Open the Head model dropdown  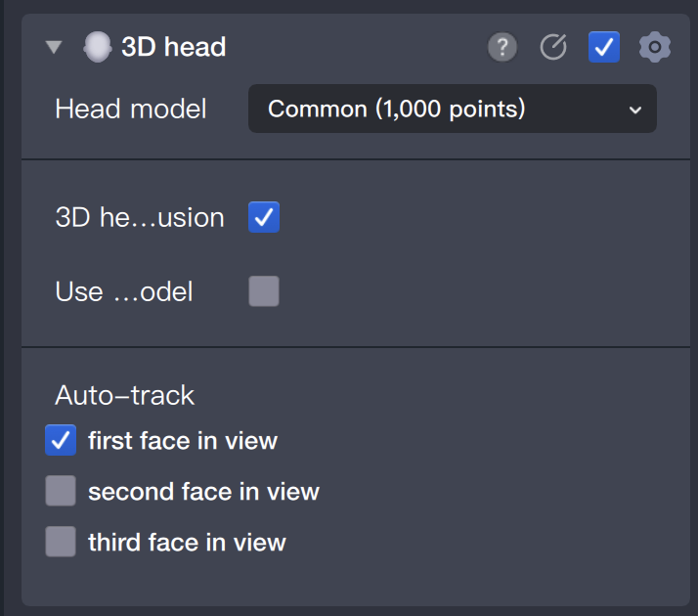point(452,109)
